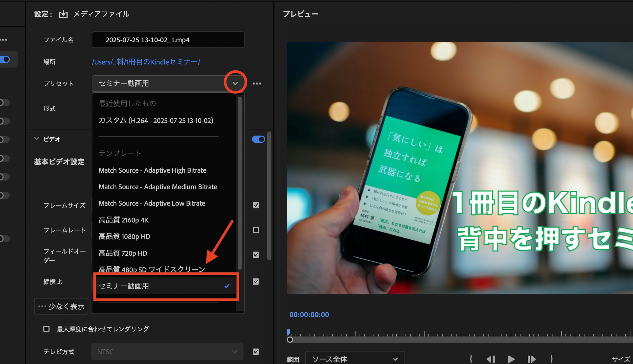
Task: Click the media file export icon
Action: pos(63,14)
